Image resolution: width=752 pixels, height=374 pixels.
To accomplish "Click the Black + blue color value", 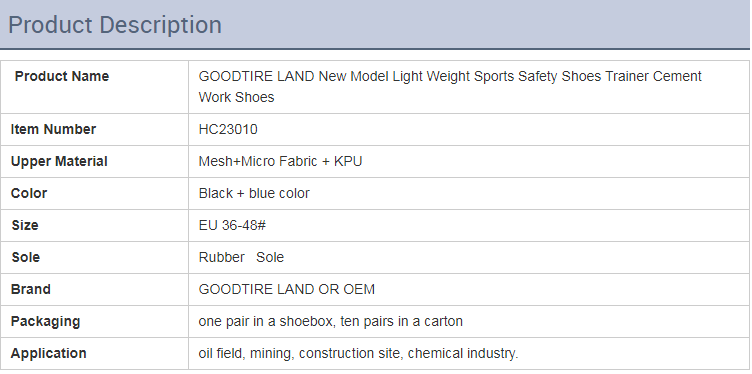I will point(254,193).
